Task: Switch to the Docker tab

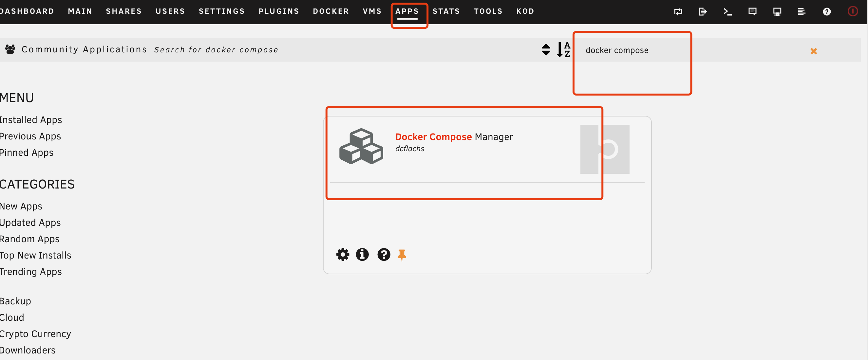Action: [330, 11]
